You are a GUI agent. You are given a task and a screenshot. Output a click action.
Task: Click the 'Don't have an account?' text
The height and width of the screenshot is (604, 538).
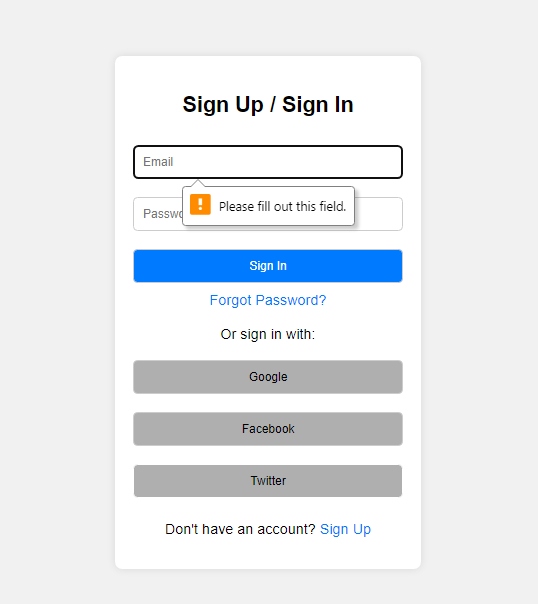(x=240, y=529)
